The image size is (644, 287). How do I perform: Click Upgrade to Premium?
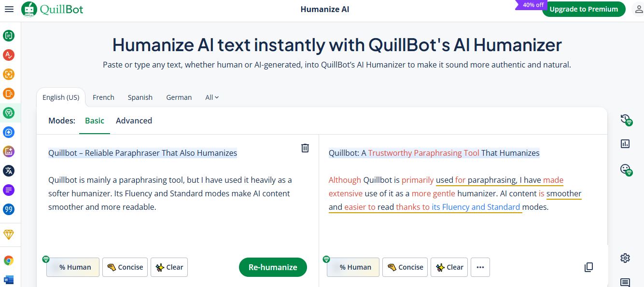click(x=584, y=9)
